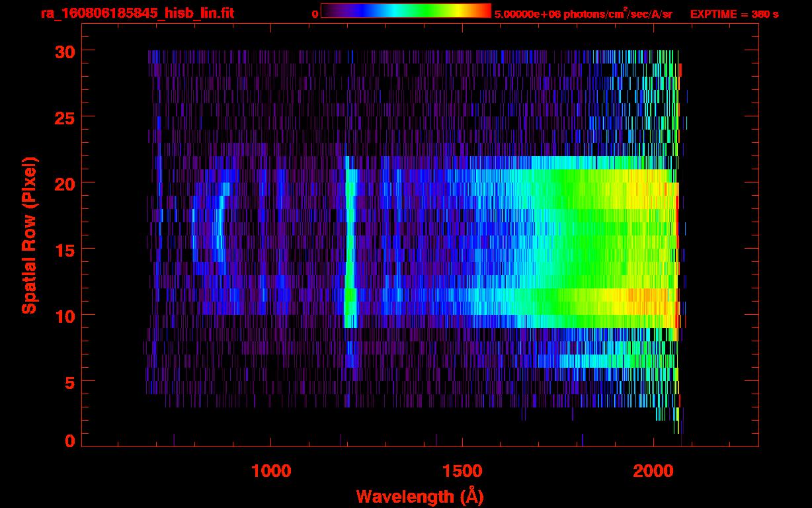Click the curved cyan feature near 850 Å
Image resolution: width=812 pixels, height=508 pixels.
point(221,223)
